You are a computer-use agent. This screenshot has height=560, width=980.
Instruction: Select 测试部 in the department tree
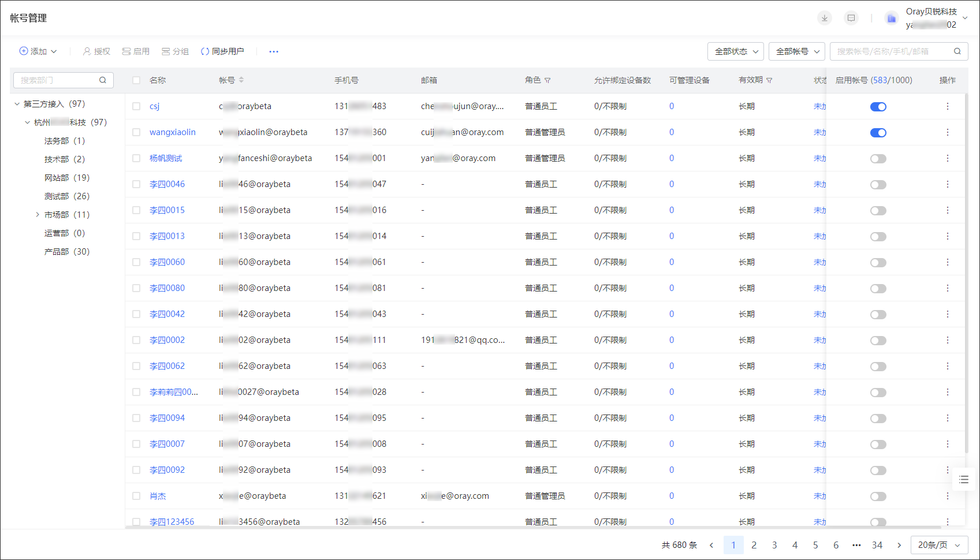point(57,196)
